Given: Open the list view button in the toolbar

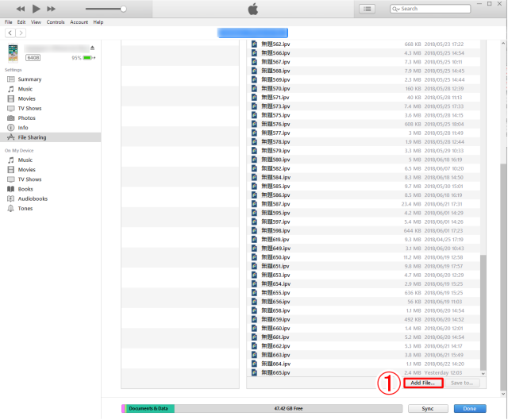Looking at the screenshot, I should click(x=367, y=9).
